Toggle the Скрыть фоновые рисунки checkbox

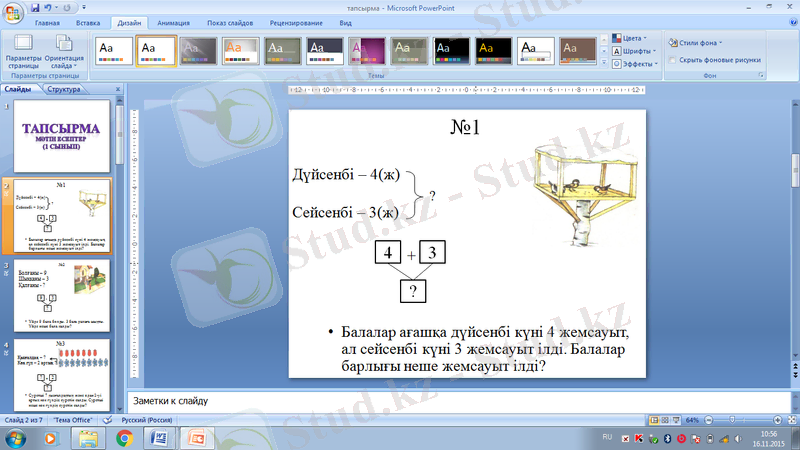[x=673, y=60]
